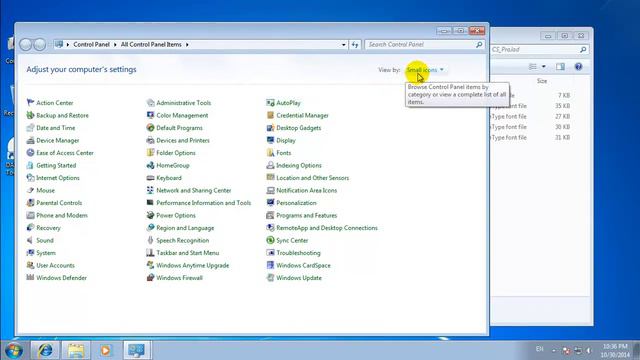This screenshot has height=360, width=640.
Task: Open view options dropdown in Explorer window
Action: 544,67
